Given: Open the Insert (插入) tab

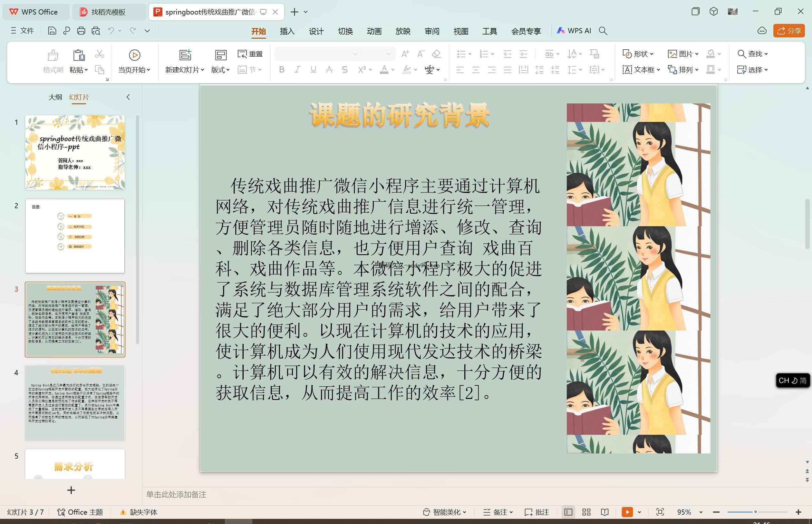Looking at the screenshot, I should [x=287, y=31].
